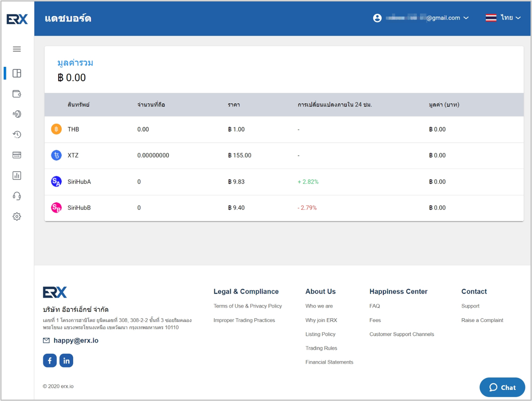Open the dashboard layout sidebar icon
The image size is (532, 401).
(x=17, y=73)
